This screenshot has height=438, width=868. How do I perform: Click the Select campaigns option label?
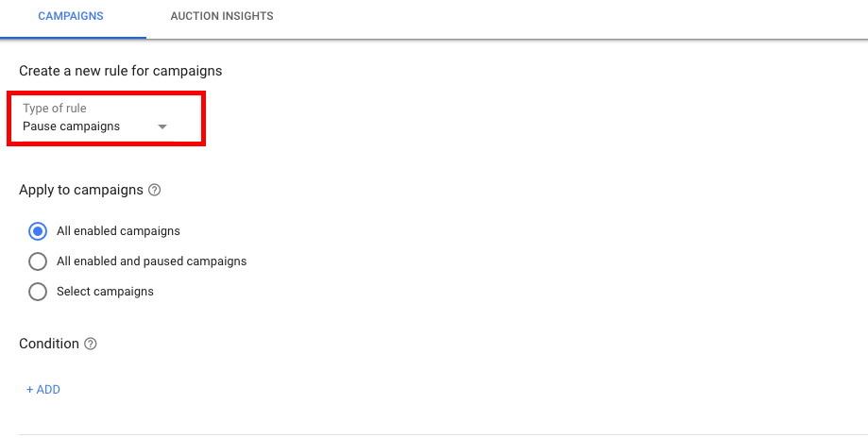105,292
